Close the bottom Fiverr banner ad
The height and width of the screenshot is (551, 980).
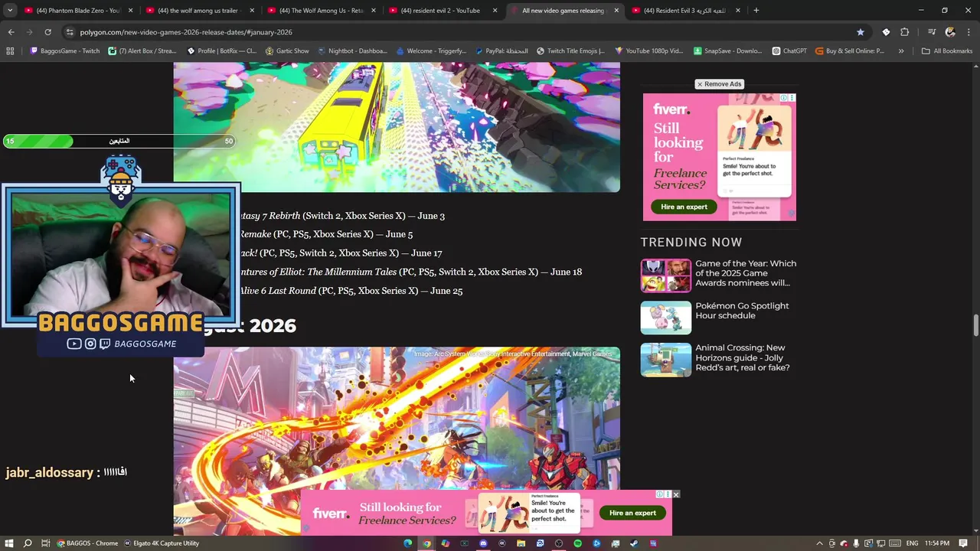pyautogui.click(x=675, y=494)
